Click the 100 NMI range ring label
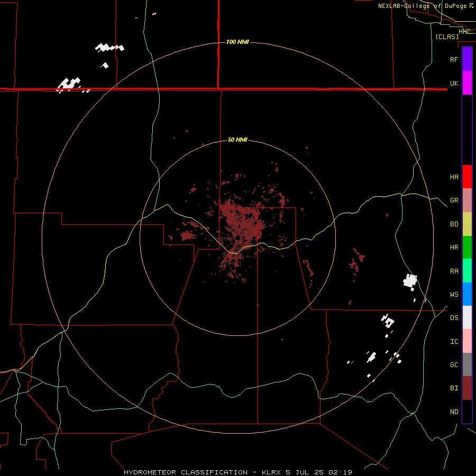The height and width of the screenshot is (476, 476). pyautogui.click(x=237, y=42)
